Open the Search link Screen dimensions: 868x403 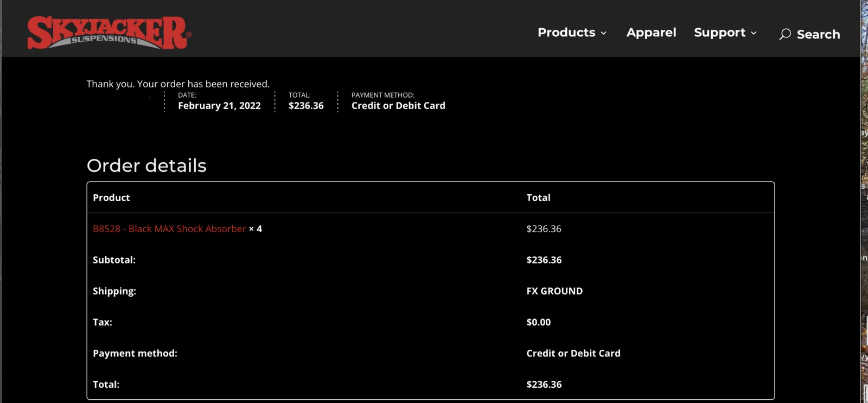[818, 34]
